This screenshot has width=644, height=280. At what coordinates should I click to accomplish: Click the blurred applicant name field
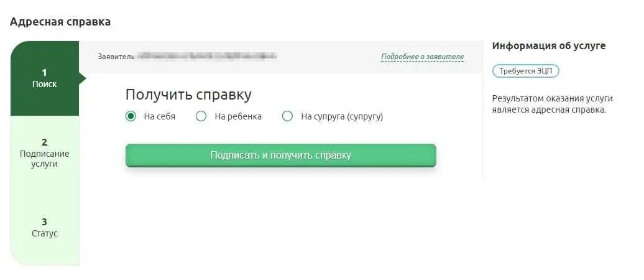click(207, 57)
